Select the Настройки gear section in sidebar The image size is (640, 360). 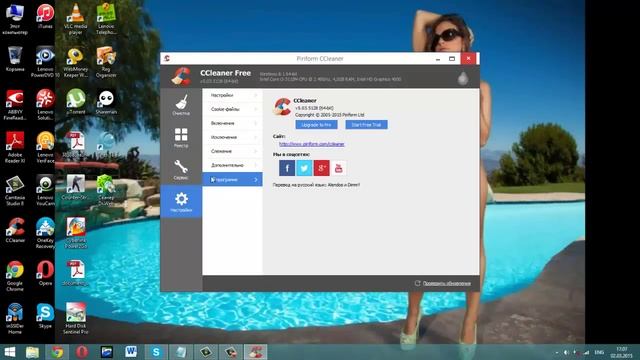pos(181,202)
